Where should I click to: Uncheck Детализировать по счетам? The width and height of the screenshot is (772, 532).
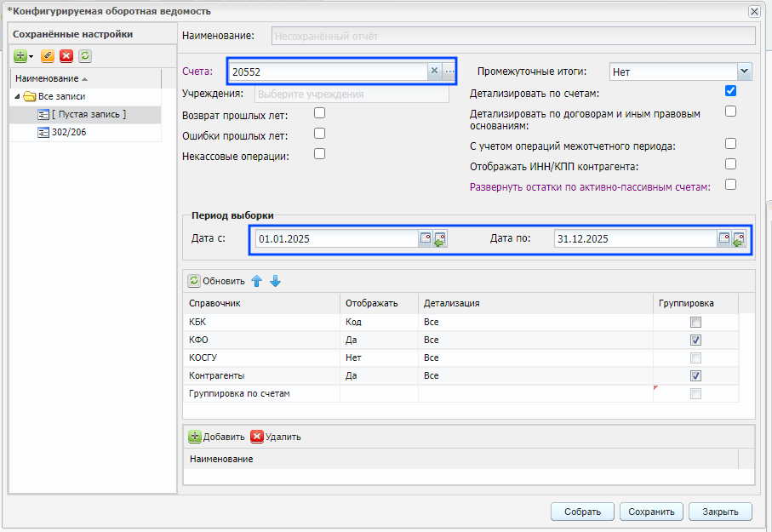click(x=730, y=90)
